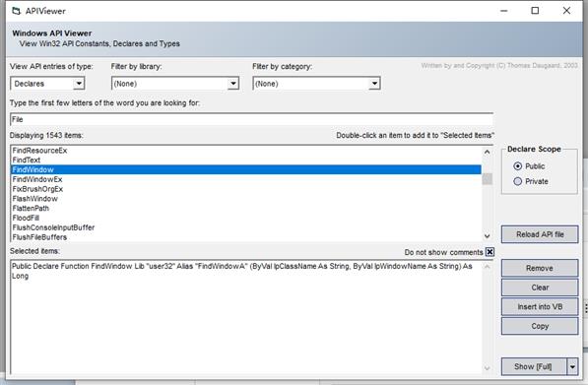588x385 pixels.
Task: Select FindResourceEx in the list
Action: (x=246, y=151)
